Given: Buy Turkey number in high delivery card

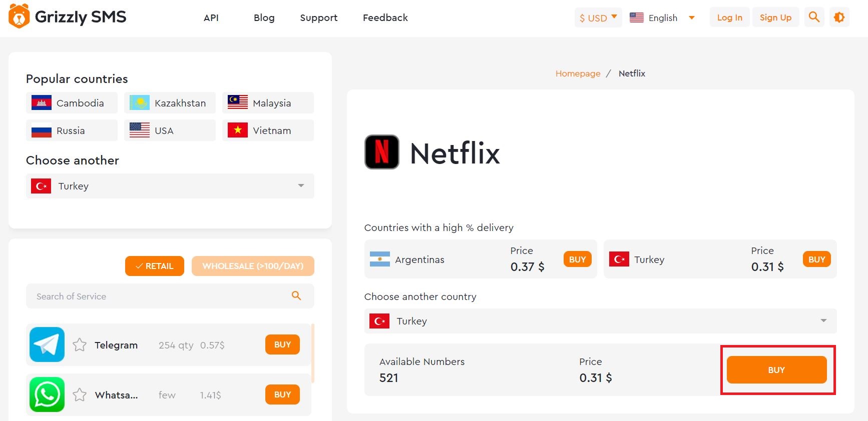Looking at the screenshot, I should 817,259.
